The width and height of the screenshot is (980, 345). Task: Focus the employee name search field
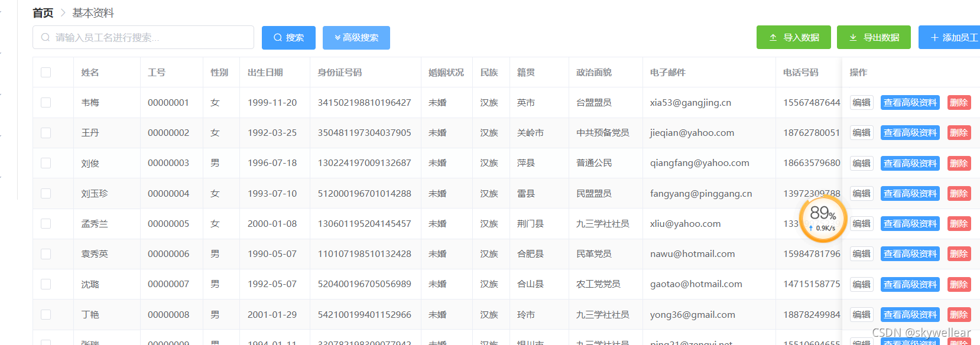tap(143, 37)
